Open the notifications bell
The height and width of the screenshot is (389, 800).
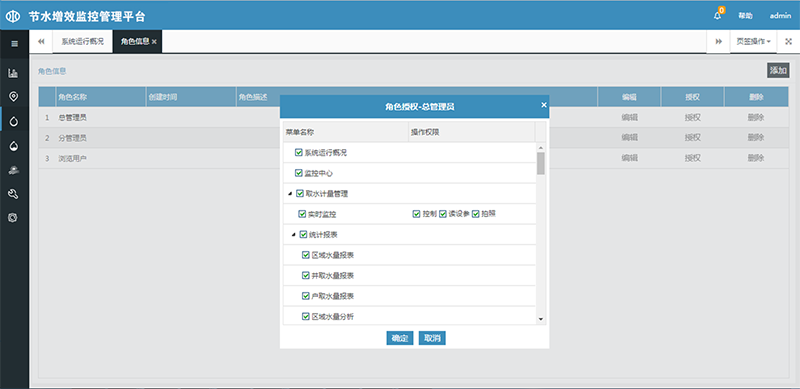click(x=717, y=15)
